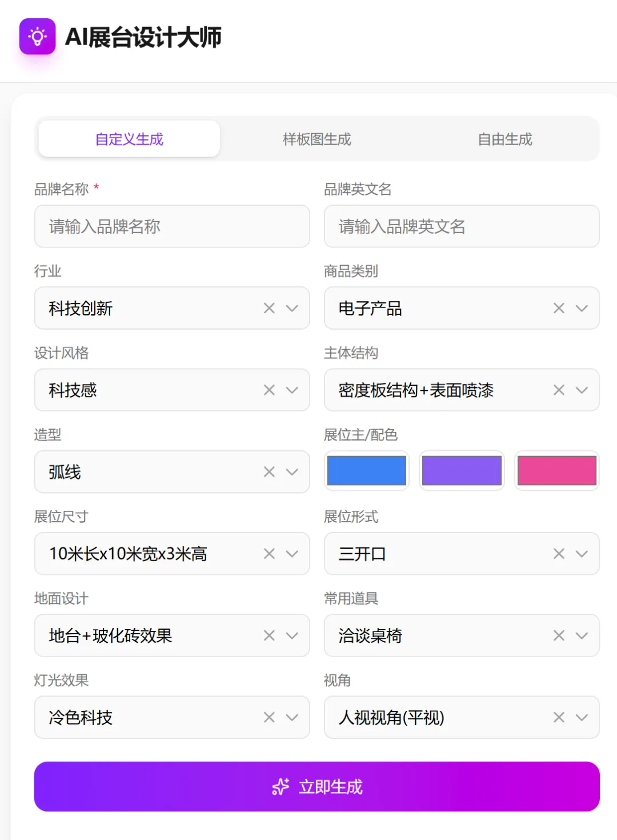The height and width of the screenshot is (840, 617).
Task: Clear the 弧线 shape selection
Action: pos(269,472)
